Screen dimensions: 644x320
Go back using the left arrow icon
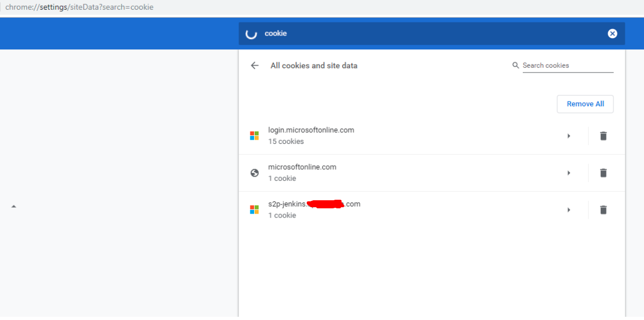[255, 66]
